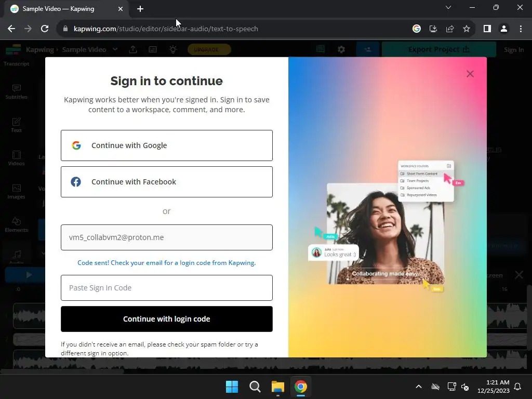Open a new browser tab
Viewport: 532px width, 399px height.
point(140,9)
